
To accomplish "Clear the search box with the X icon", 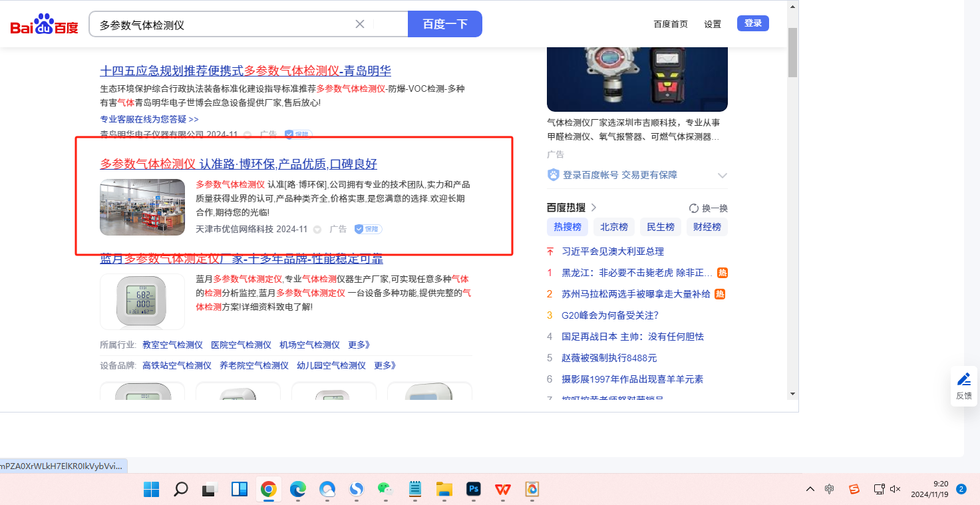I will [x=360, y=25].
